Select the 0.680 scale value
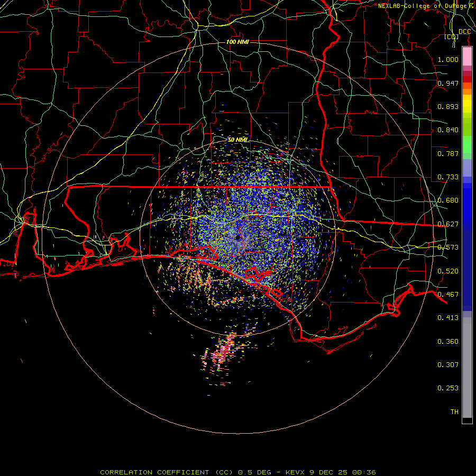Viewport: 476px width, 476px height. (x=448, y=200)
